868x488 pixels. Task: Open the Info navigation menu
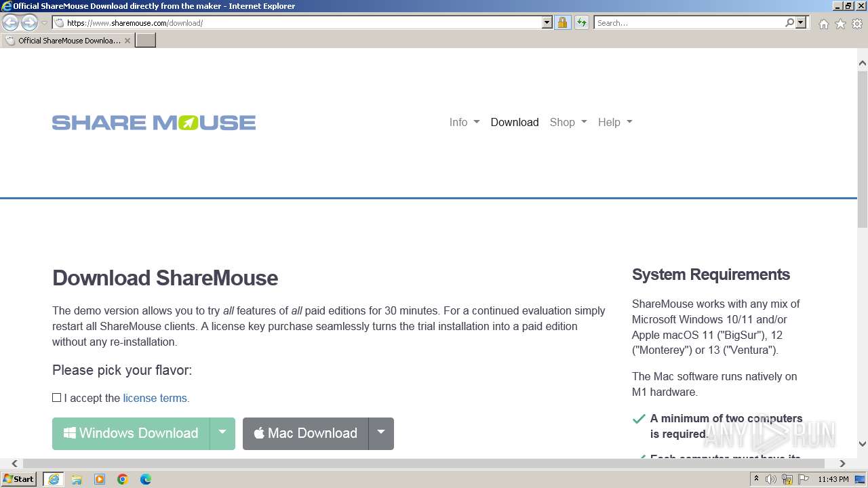tap(465, 122)
